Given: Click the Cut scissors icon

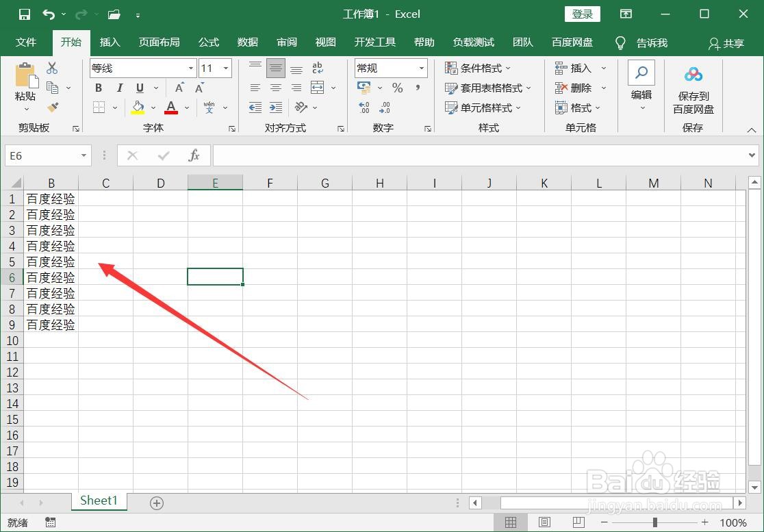Looking at the screenshot, I should click(x=52, y=68).
